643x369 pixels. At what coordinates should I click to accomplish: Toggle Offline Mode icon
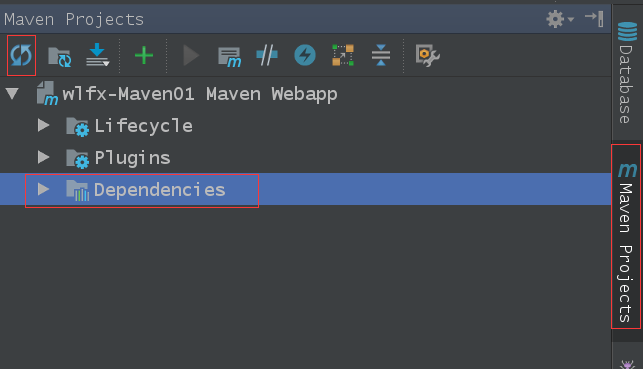tap(267, 55)
